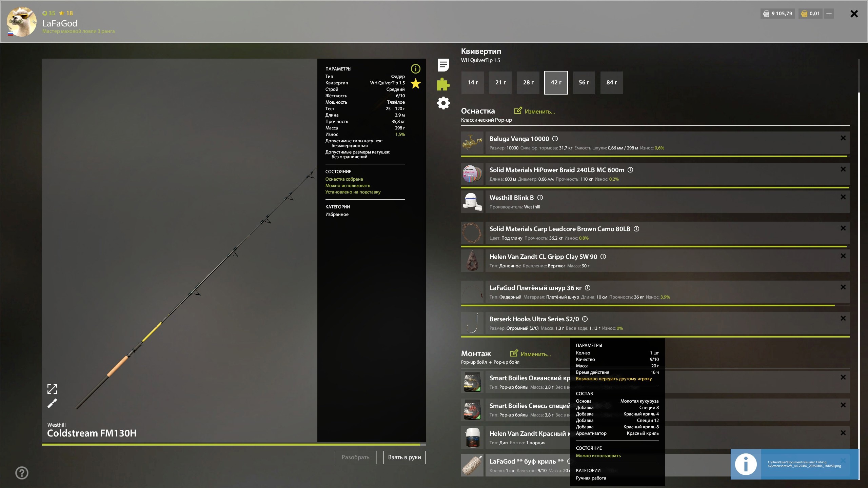The width and height of the screenshot is (868, 488).
Task: Click the Взять в руки button
Action: (x=405, y=457)
